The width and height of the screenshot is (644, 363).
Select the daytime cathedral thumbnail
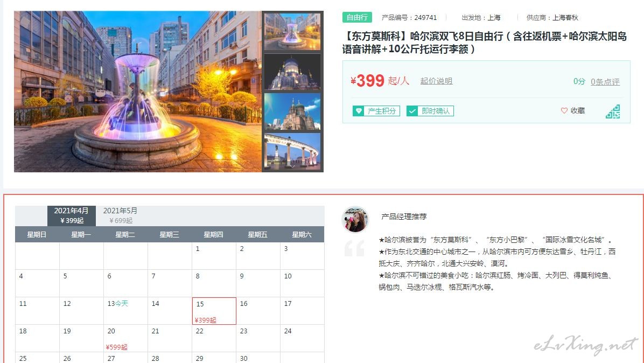click(292, 111)
